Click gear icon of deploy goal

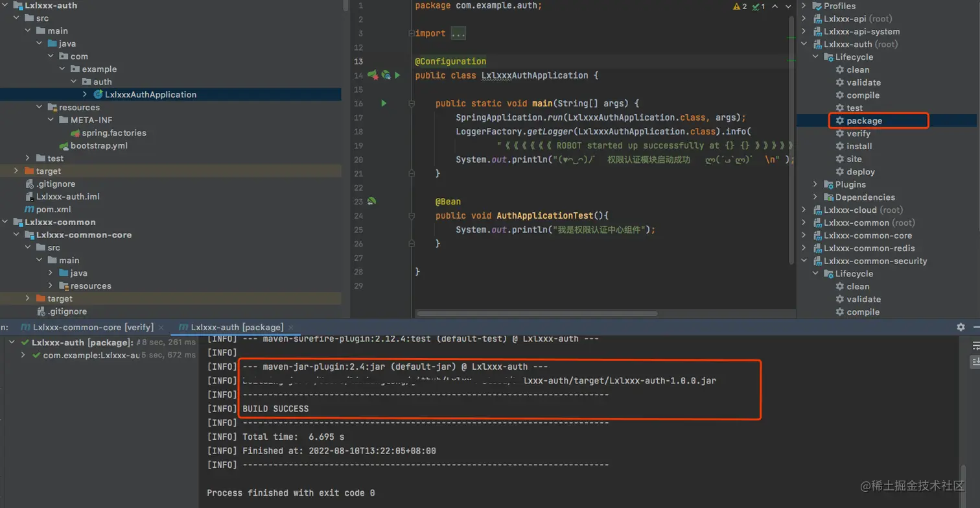pyautogui.click(x=840, y=172)
